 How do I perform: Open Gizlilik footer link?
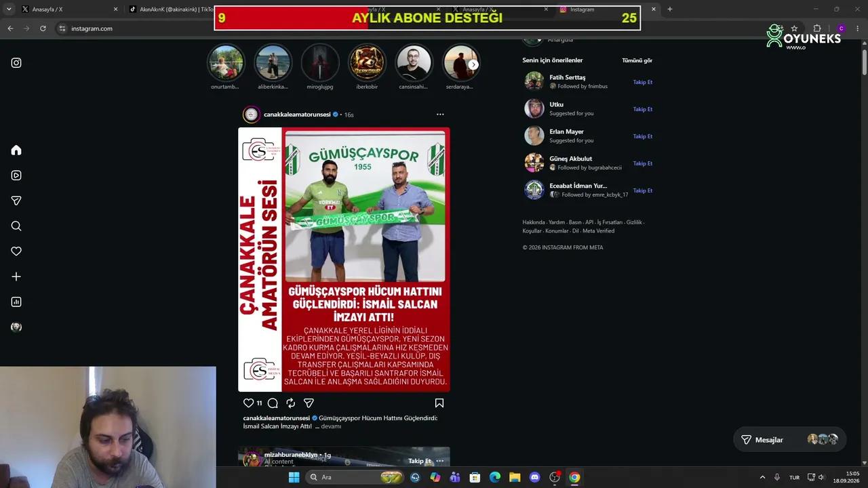point(634,222)
